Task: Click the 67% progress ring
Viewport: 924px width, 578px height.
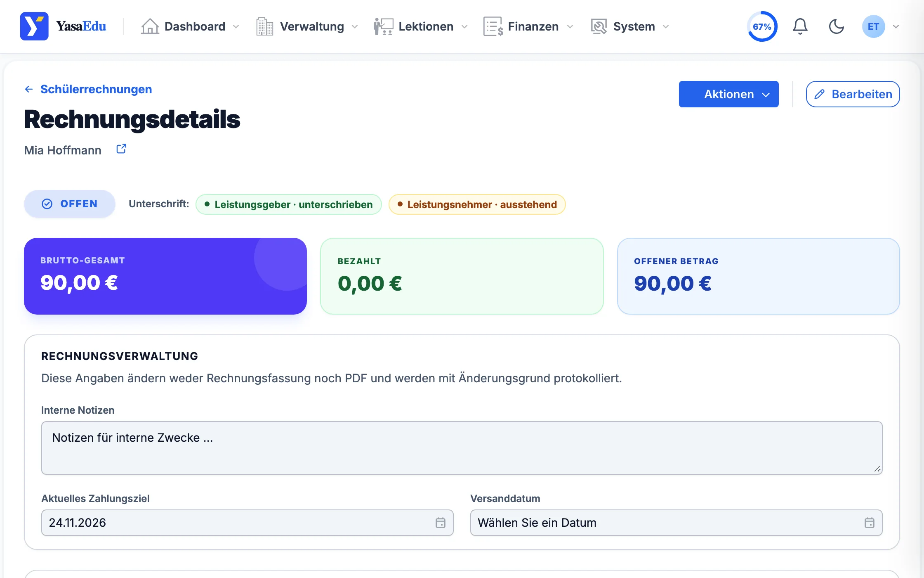Action: (762, 26)
